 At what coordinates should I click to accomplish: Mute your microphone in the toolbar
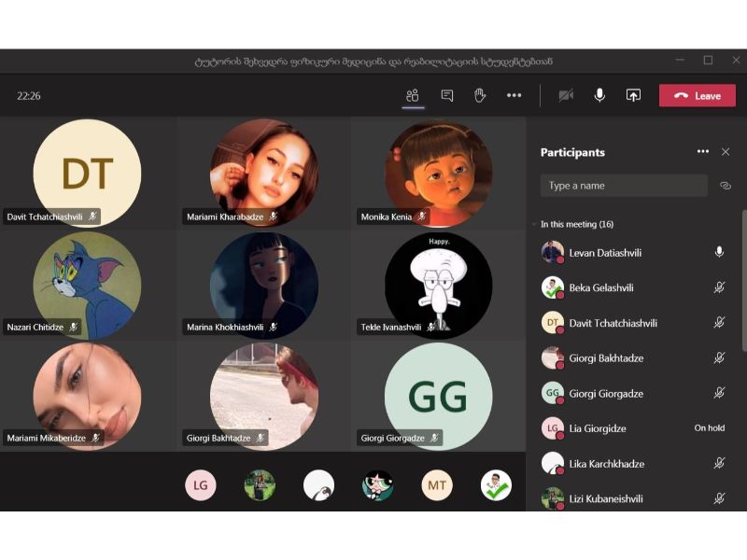click(x=599, y=95)
